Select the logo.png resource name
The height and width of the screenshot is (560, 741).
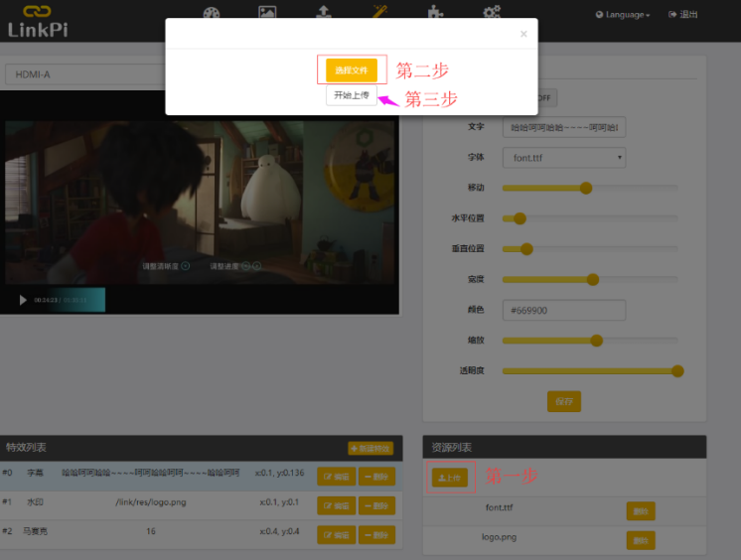[499, 537]
